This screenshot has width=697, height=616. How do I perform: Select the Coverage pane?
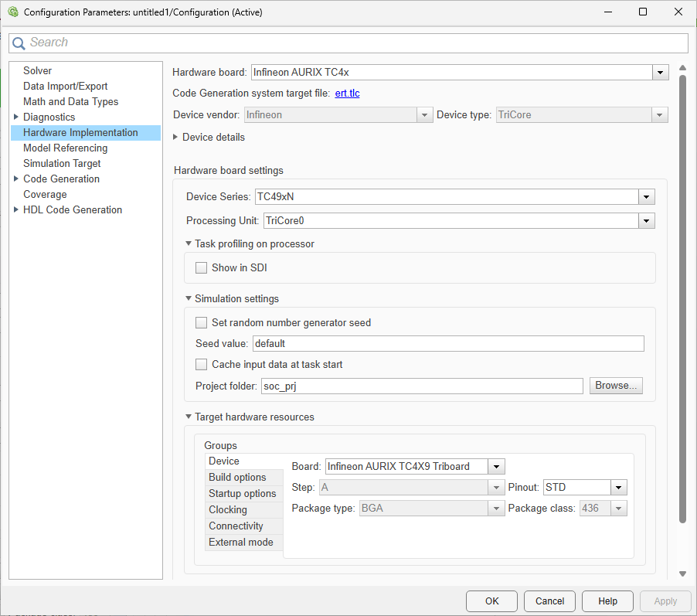pos(45,194)
